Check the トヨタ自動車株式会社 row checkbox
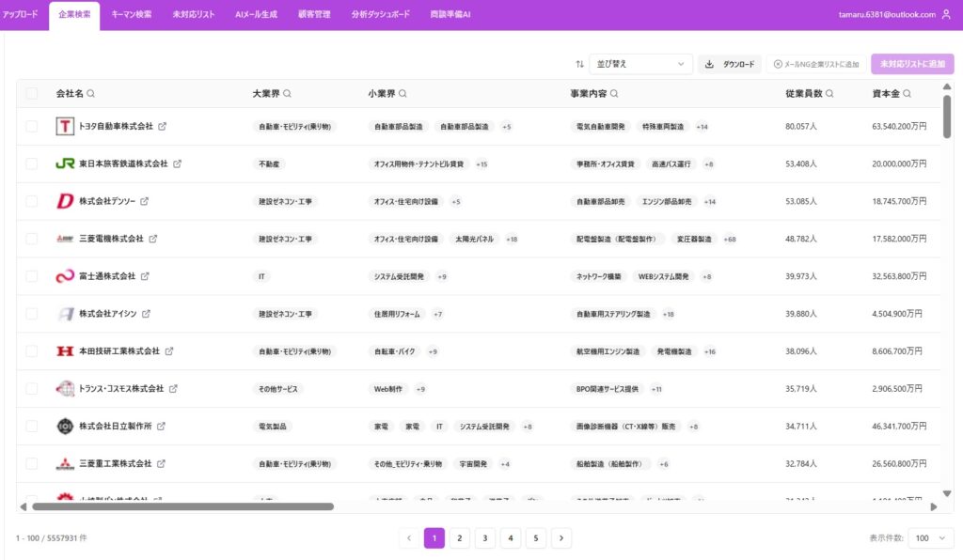This screenshot has width=963, height=560. (x=31, y=126)
